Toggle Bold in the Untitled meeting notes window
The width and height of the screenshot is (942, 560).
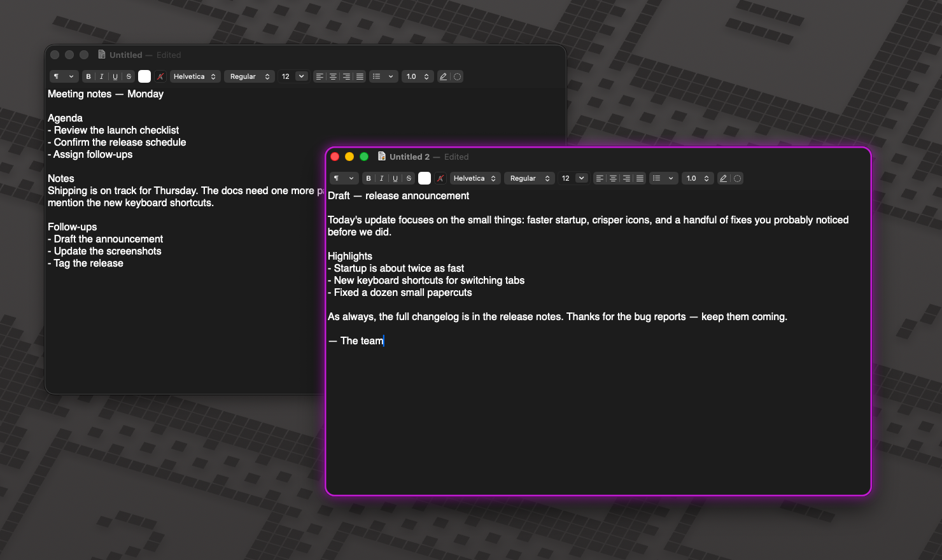pyautogui.click(x=88, y=76)
